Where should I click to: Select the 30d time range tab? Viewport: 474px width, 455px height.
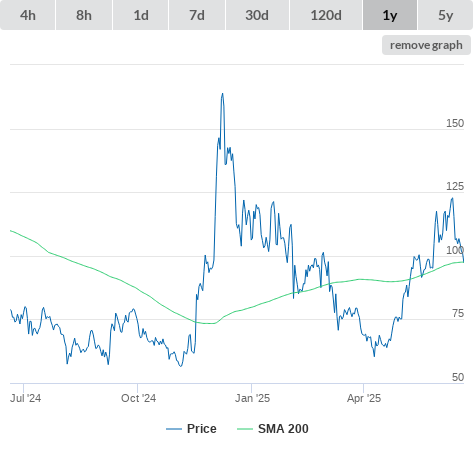(257, 15)
